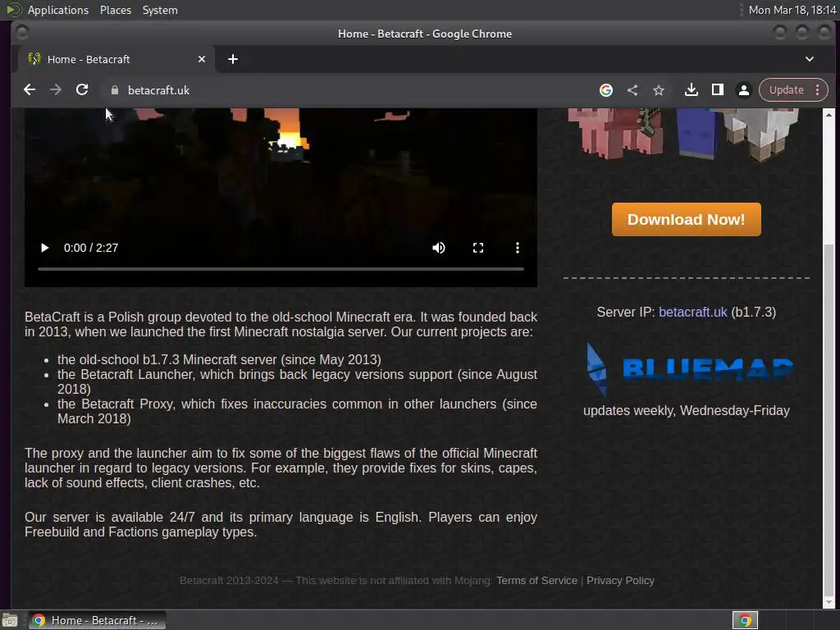
Task: Open the betacraft.uk server IP link
Action: click(x=692, y=313)
